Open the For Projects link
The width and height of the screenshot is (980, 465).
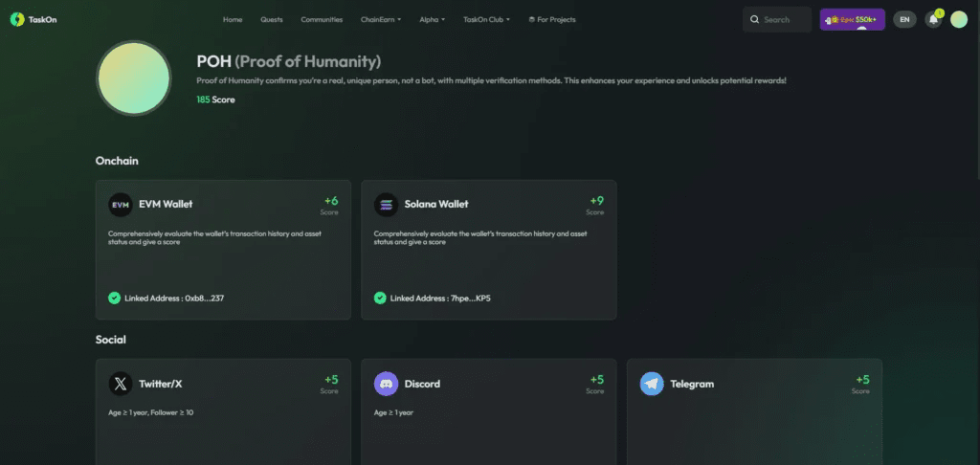pos(551,19)
